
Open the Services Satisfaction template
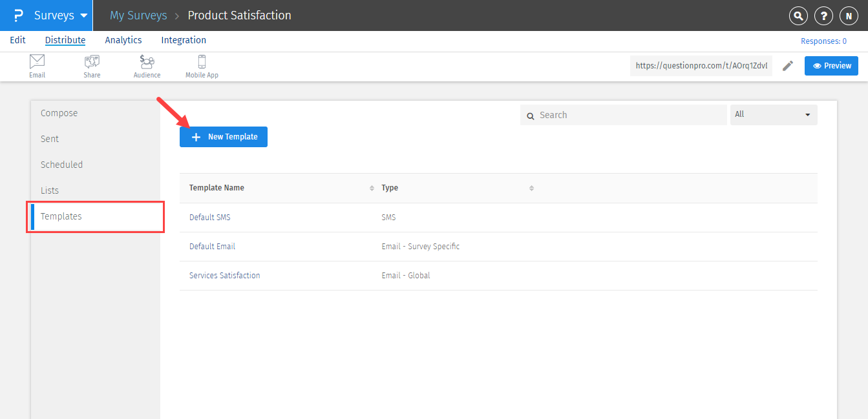coord(224,276)
